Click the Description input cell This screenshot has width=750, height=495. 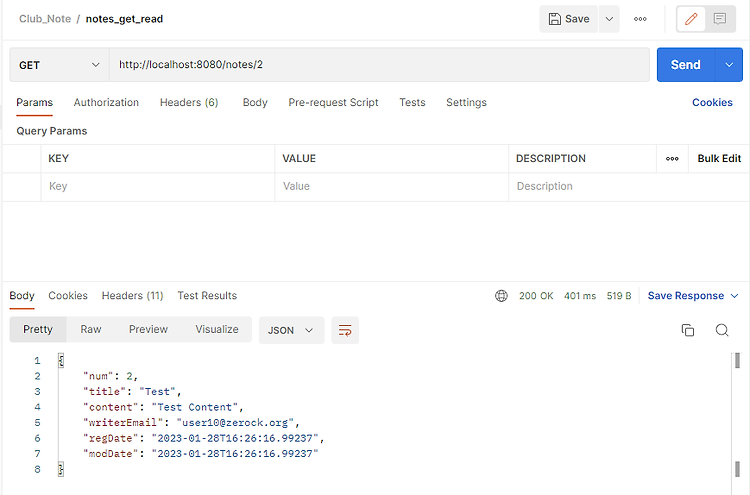(629, 187)
